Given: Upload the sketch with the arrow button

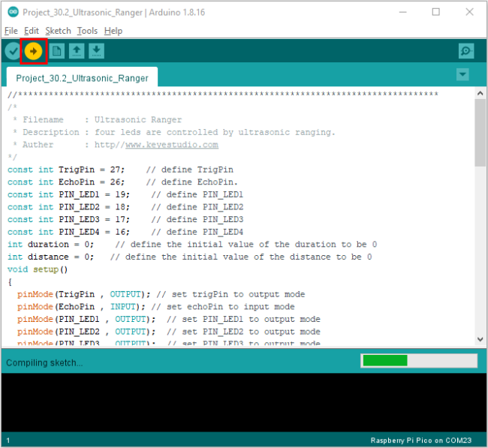Looking at the screenshot, I should [x=33, y=51].
